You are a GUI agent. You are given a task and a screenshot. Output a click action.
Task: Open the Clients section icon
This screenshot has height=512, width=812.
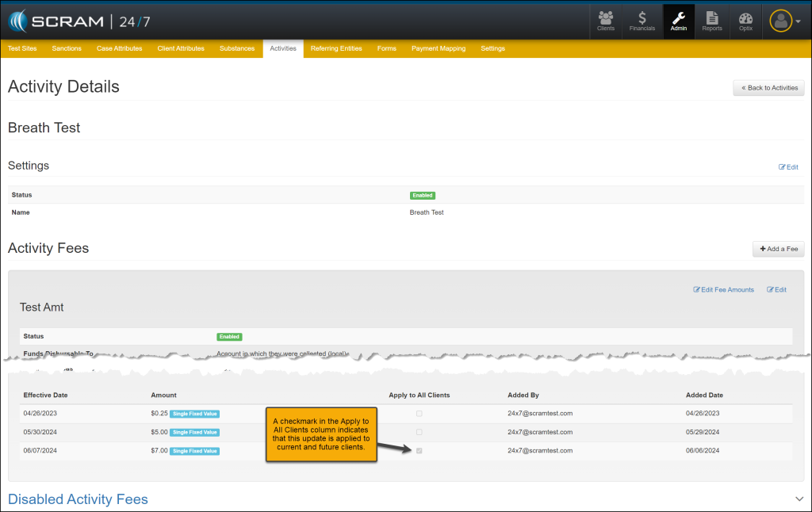tap(606, 21)
